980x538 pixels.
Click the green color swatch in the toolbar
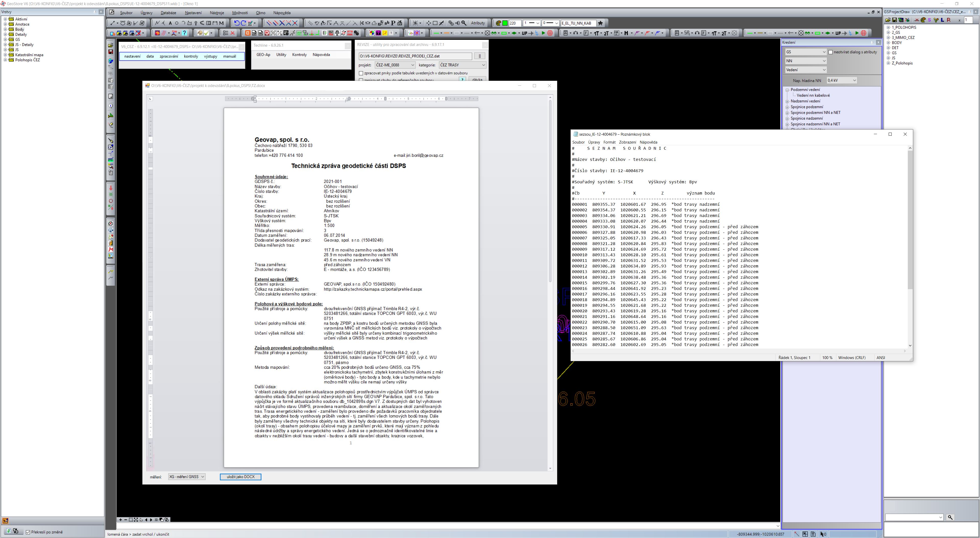coord(505,23)
